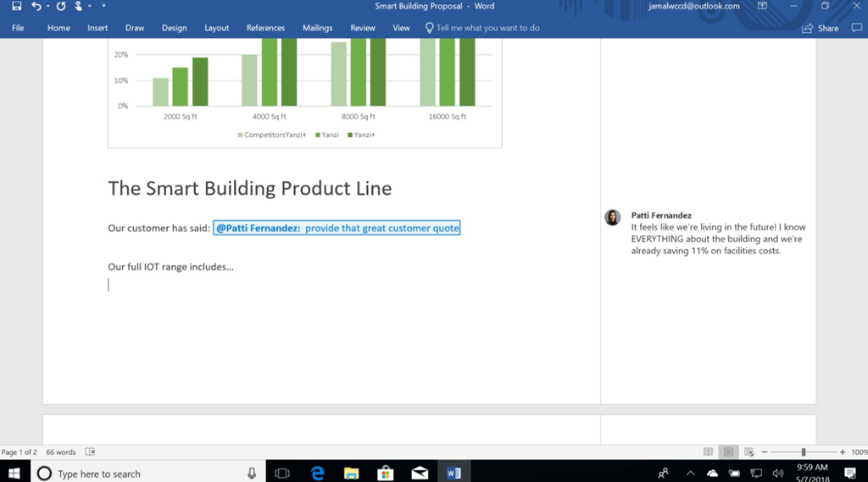Open the proofing errors status icon
The image size is (868, 482).
(x=91, y=452)
